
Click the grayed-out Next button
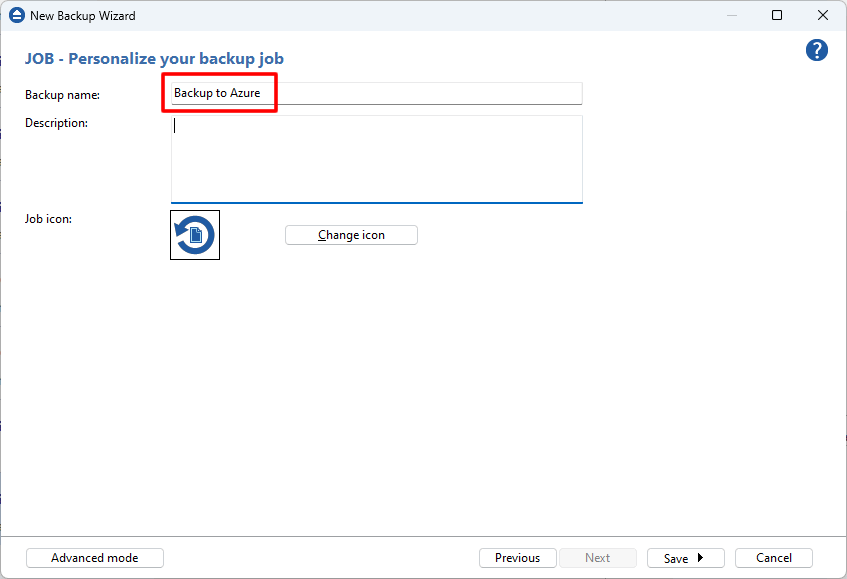click(597, 557)
